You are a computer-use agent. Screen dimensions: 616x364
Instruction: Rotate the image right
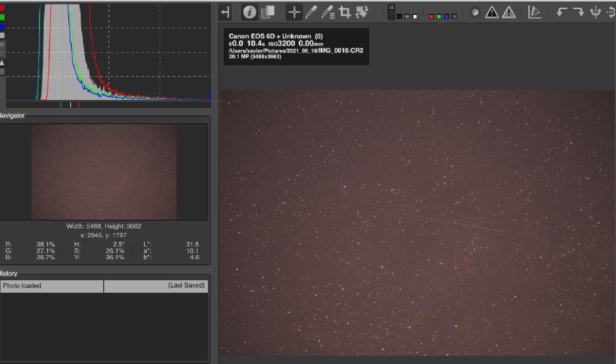coord(579,12)
